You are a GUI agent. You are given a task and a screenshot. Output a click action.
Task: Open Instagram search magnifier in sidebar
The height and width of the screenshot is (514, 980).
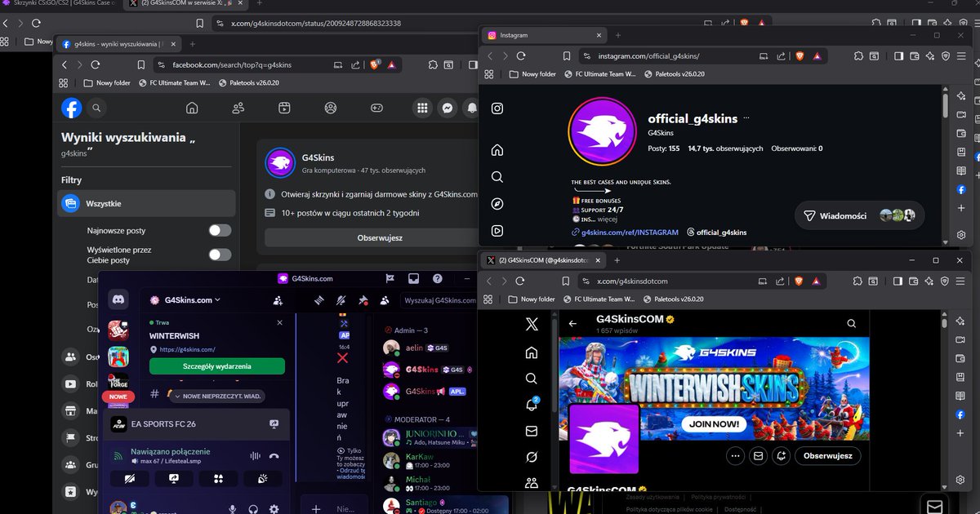tap(497, 177)
